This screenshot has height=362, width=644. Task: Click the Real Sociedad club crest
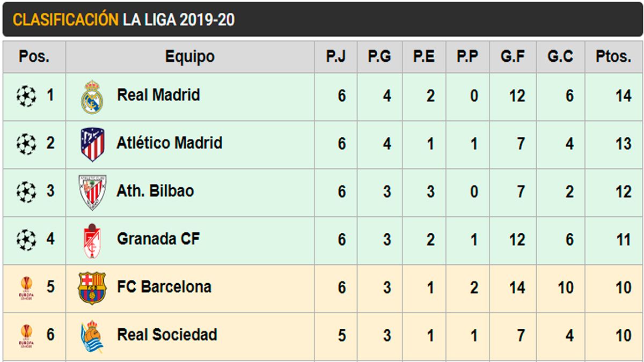pos(92,336)
